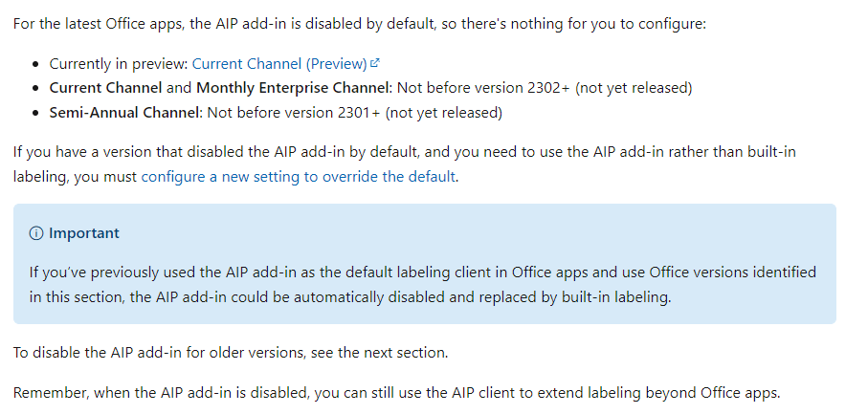868x414 pixels.
Task: Click the sentence about disabling for older versions
Action: point(230,352)
